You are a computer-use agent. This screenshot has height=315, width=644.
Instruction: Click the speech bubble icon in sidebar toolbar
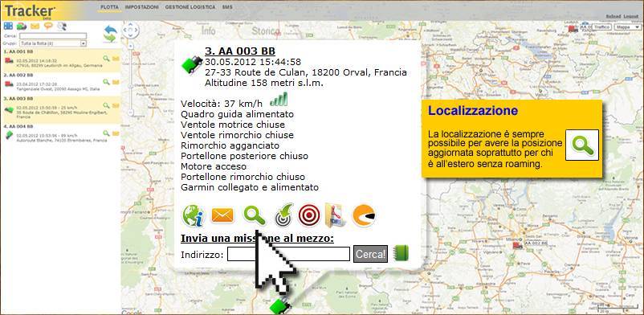48,26
